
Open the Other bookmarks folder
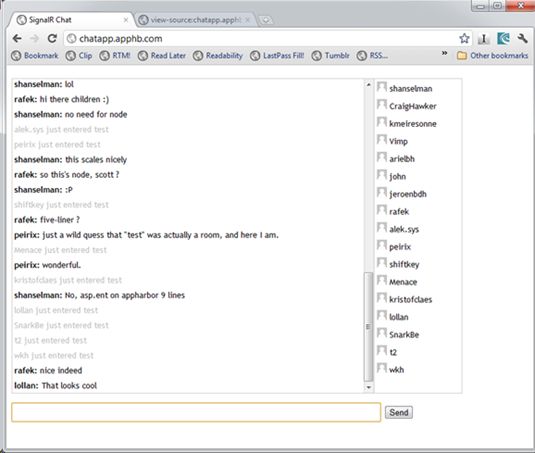(492, 56)
